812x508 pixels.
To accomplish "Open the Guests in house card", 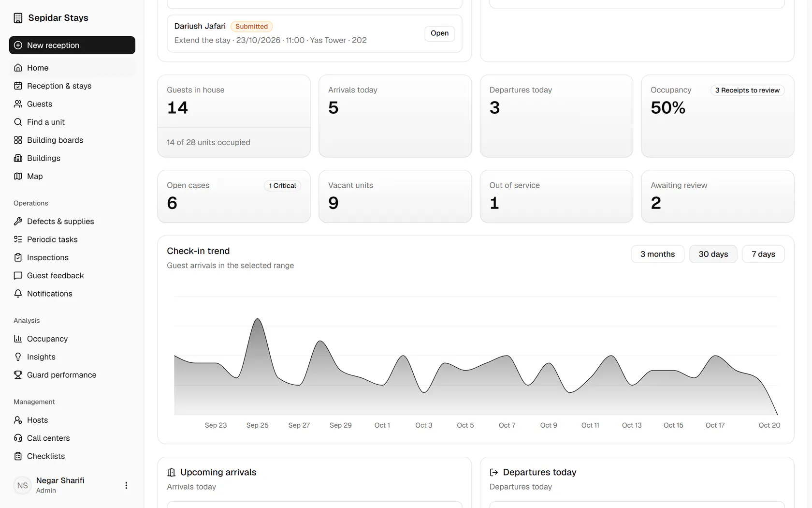I will [x=234, y=116].
